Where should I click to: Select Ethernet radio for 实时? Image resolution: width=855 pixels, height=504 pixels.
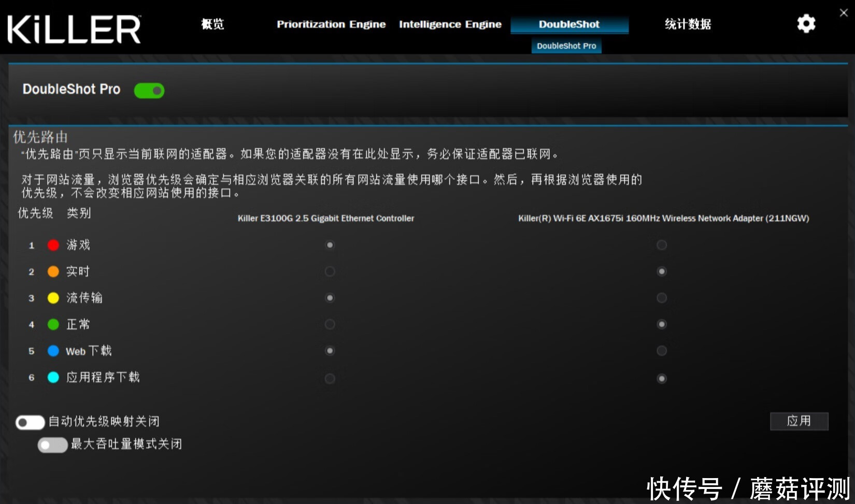(330, 271)
